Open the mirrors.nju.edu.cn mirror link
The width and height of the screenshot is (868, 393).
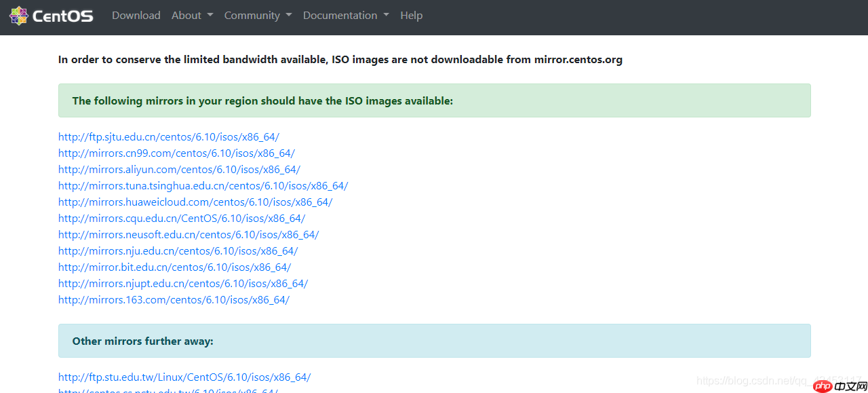click(x=178, y=251)
